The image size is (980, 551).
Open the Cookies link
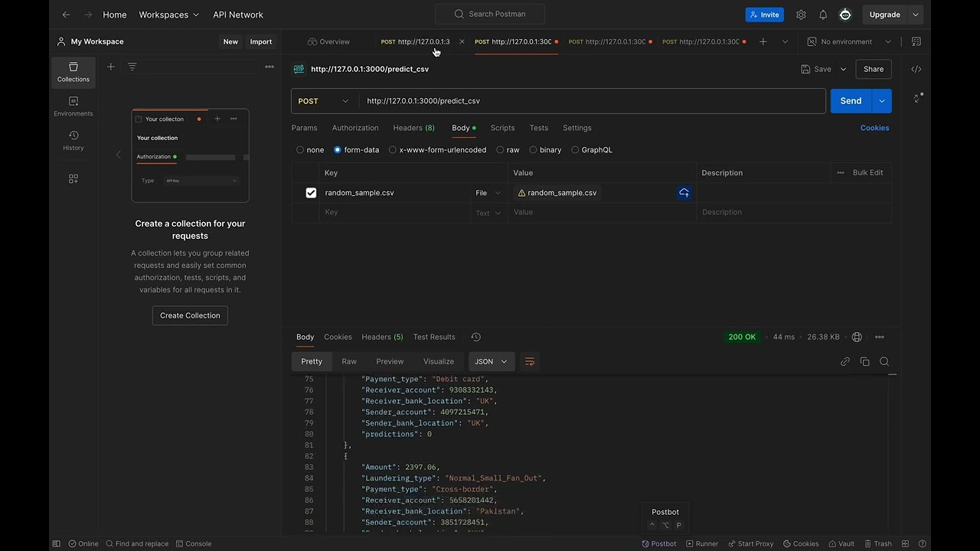[874, 128]
